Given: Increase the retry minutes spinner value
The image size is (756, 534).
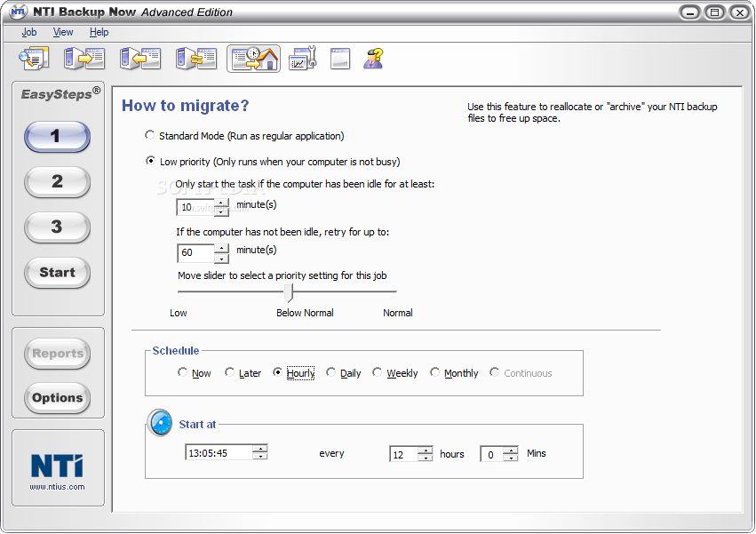Looking at the screenshot, I should [x=221, y=249].
